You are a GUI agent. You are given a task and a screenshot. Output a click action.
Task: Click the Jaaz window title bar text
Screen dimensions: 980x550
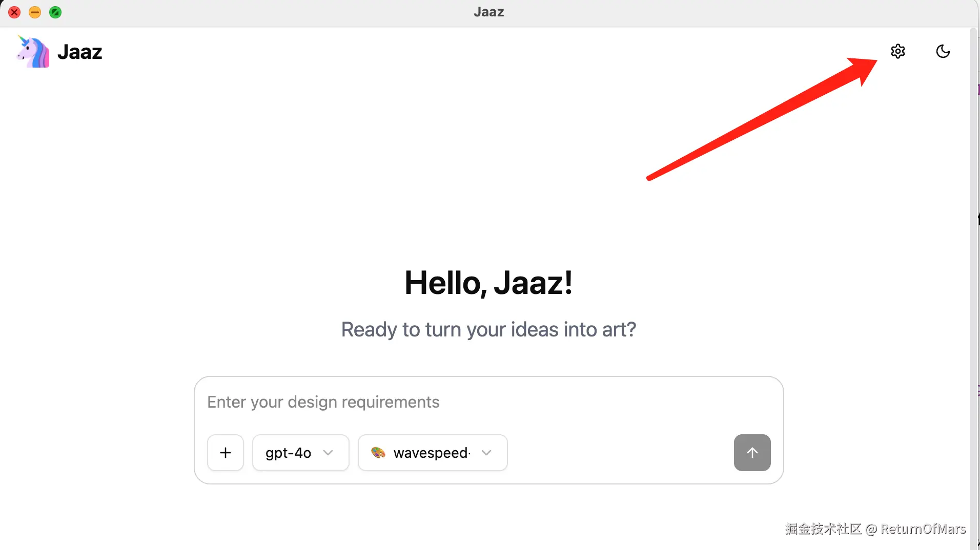point(488,12)
